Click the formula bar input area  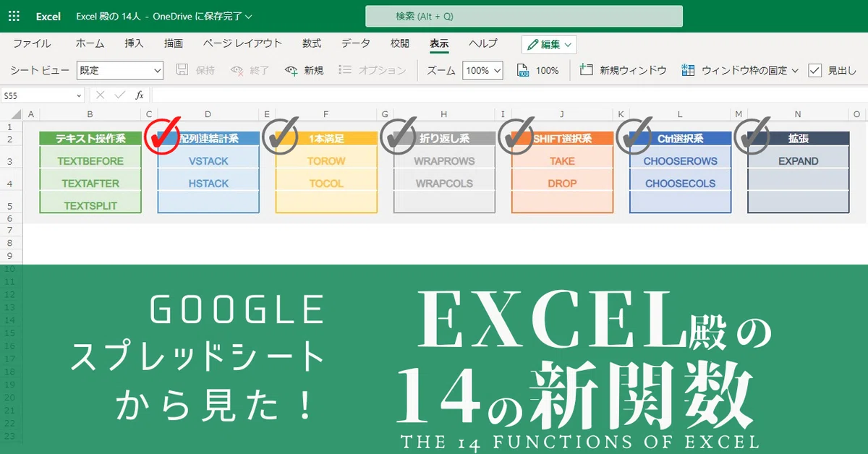509,95
